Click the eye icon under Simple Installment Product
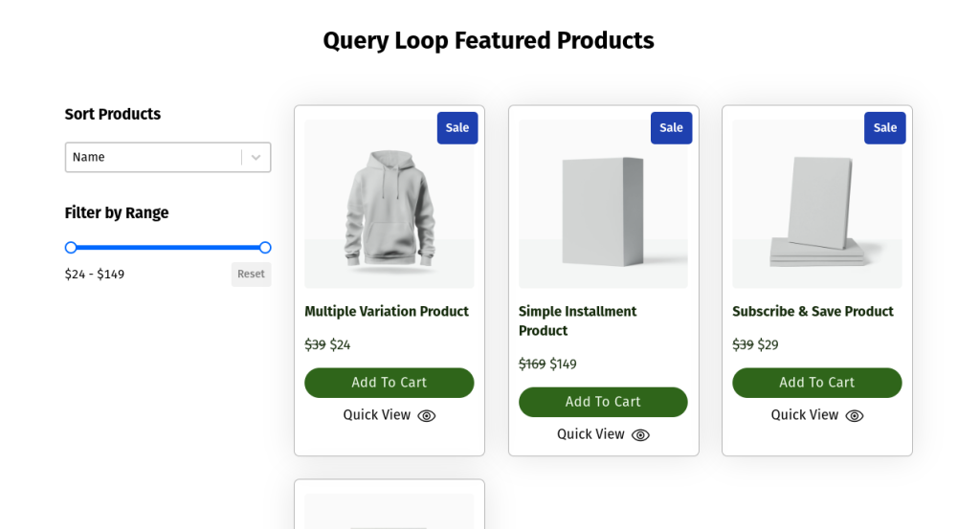The image size is (980, 529). (640, 435)
